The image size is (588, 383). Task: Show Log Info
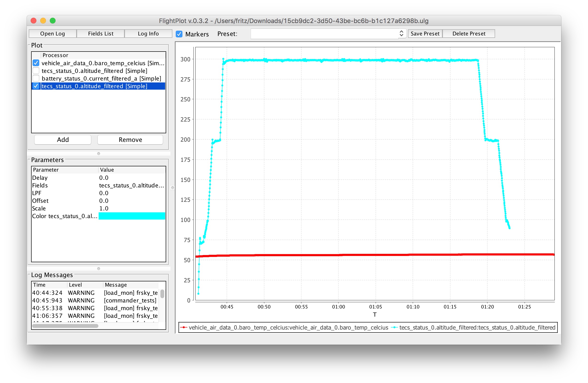[148, 34]
